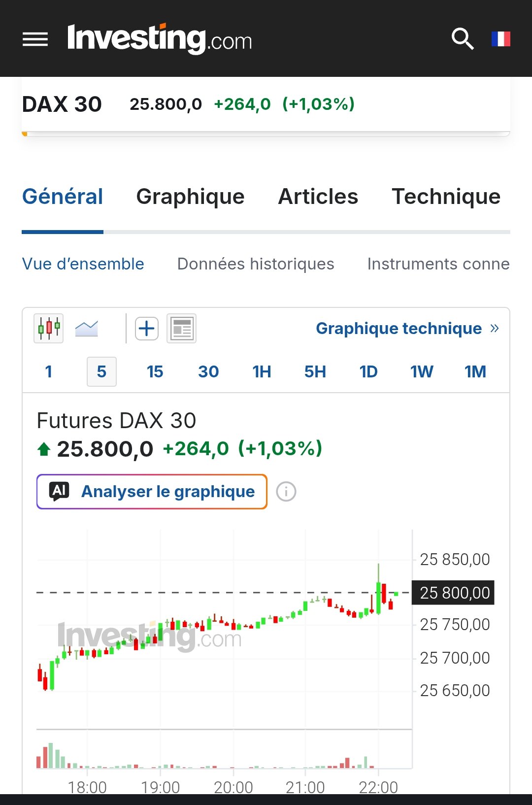
Task: Click the Investing.com logo
Action: pyautogui.click(x=160, y=39)
